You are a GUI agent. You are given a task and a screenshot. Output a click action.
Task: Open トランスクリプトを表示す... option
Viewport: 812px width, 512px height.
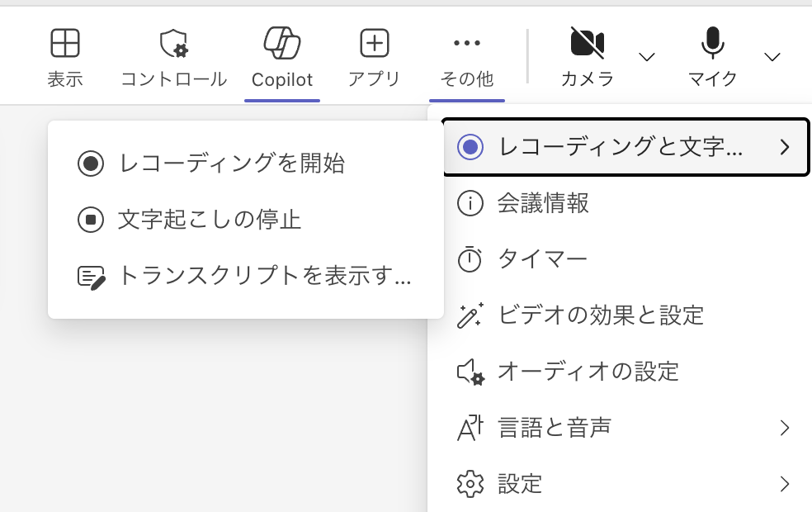pos(262,276)
